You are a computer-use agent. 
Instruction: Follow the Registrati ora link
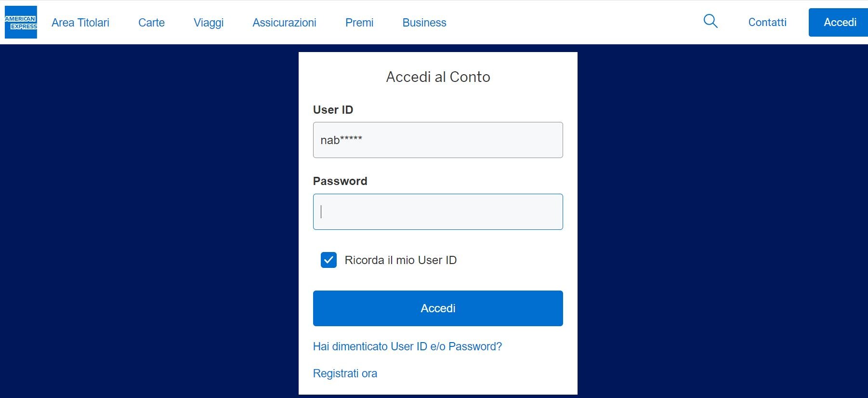point(345,373)
